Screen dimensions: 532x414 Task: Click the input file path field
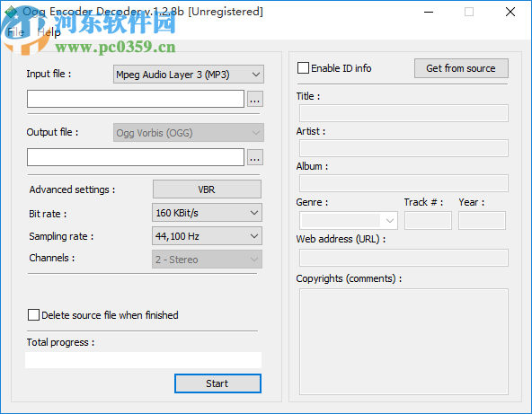[x=136, y=99]
